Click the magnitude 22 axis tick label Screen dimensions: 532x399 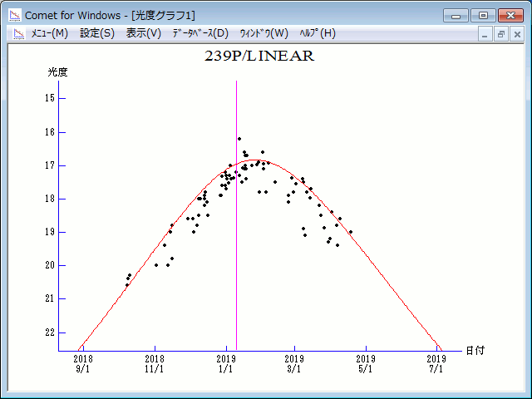(50, 332)
